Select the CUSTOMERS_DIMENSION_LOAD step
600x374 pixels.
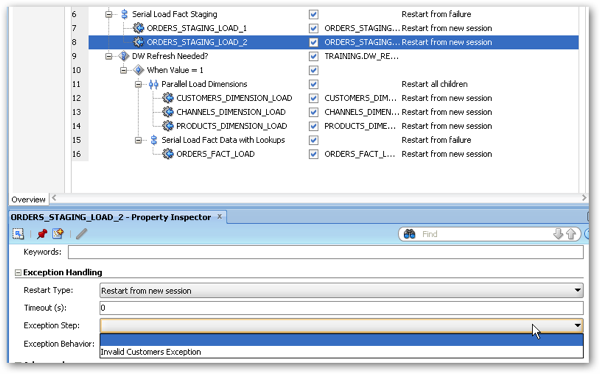point(234,98)
